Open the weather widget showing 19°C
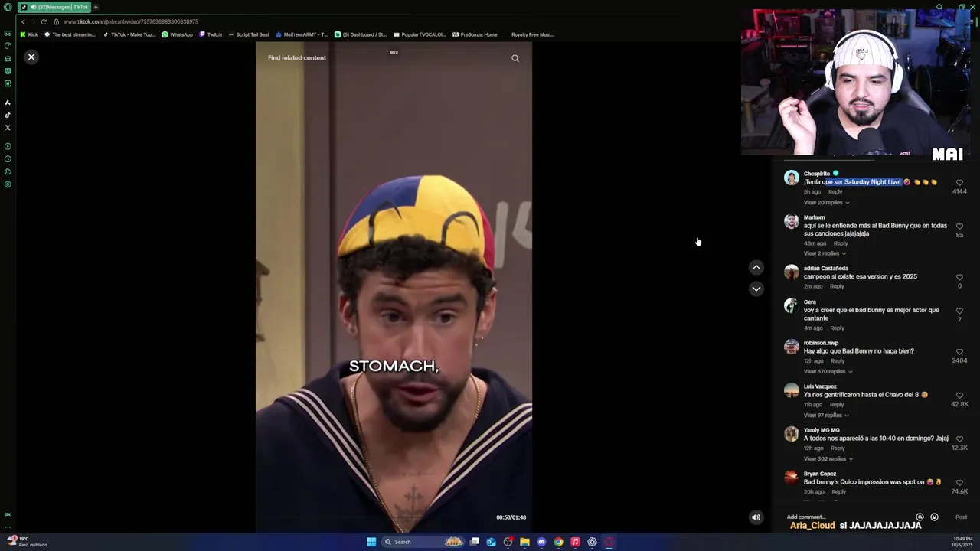 pyautogui.click(x=27, y=542)
